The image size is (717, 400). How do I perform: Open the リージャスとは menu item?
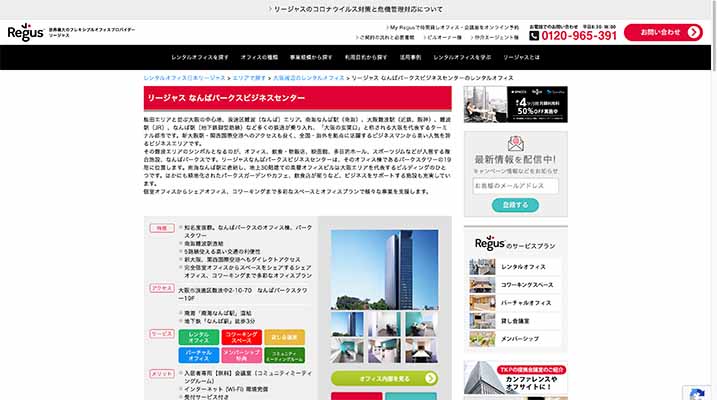(x=521, y=58)
